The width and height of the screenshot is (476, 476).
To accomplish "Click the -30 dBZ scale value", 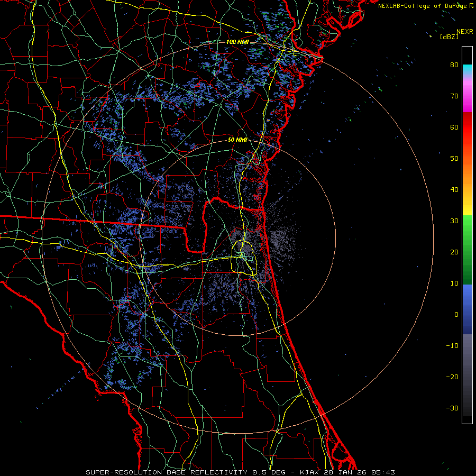I will (452, 408).
